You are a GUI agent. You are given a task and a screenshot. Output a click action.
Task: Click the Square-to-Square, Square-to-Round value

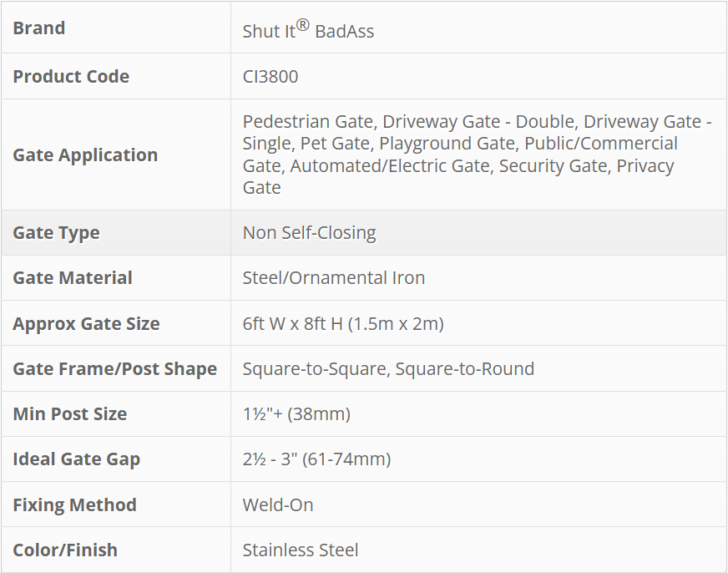[388, 369]
